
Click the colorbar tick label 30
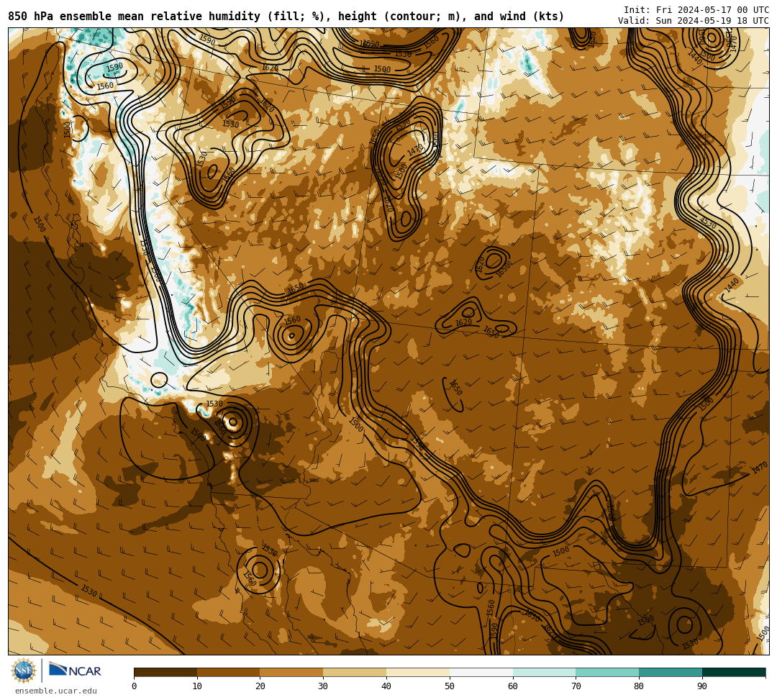tap(323, 686)
